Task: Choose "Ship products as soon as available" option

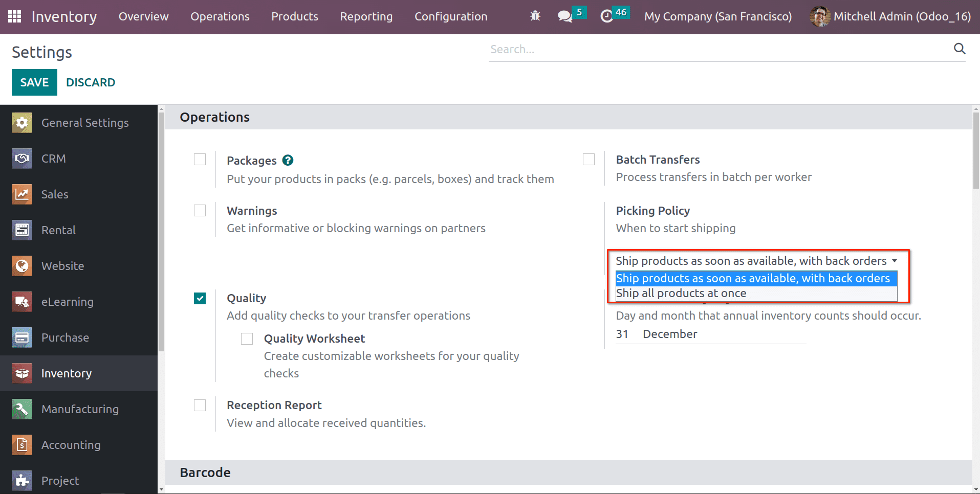Action: tap(752, 278)
